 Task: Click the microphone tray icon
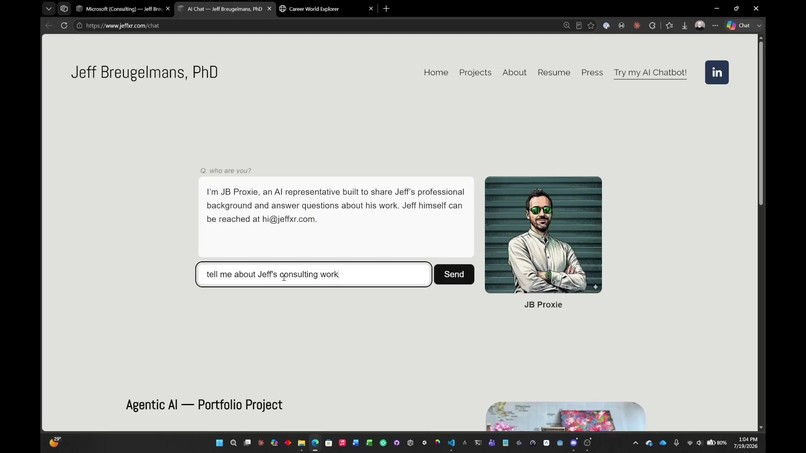point(676,443)
